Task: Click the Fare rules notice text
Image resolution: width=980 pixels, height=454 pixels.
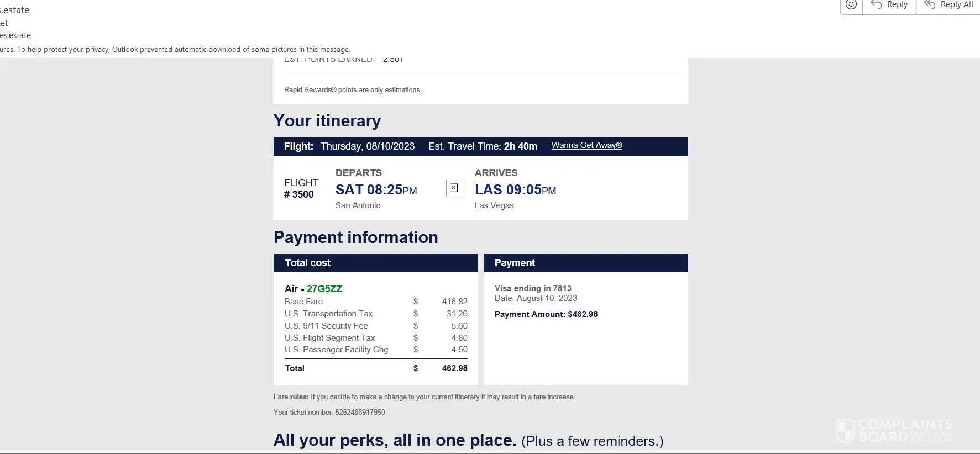Action: tap(424, 397)
